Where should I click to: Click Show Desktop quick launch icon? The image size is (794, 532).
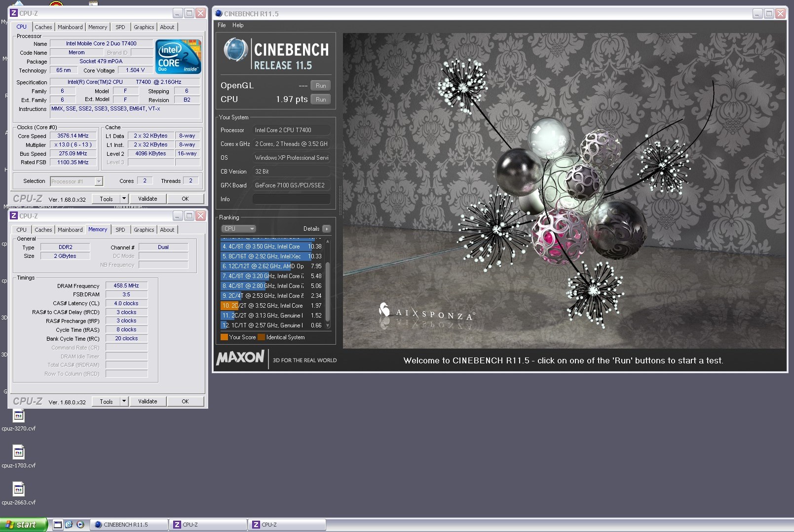[x=58, y=525]
